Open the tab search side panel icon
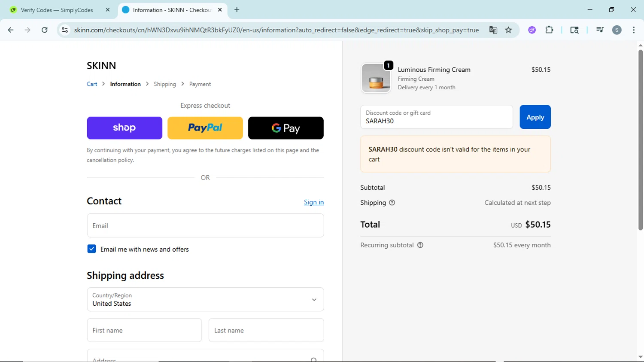Screen dimensions: 644x362 pos(574,30)
